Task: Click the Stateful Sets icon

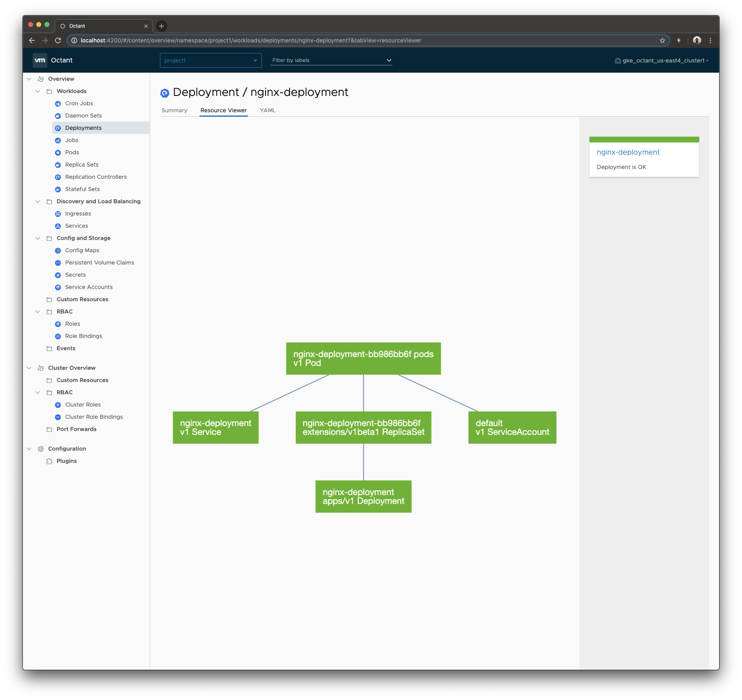Action: tap(58, 189)
